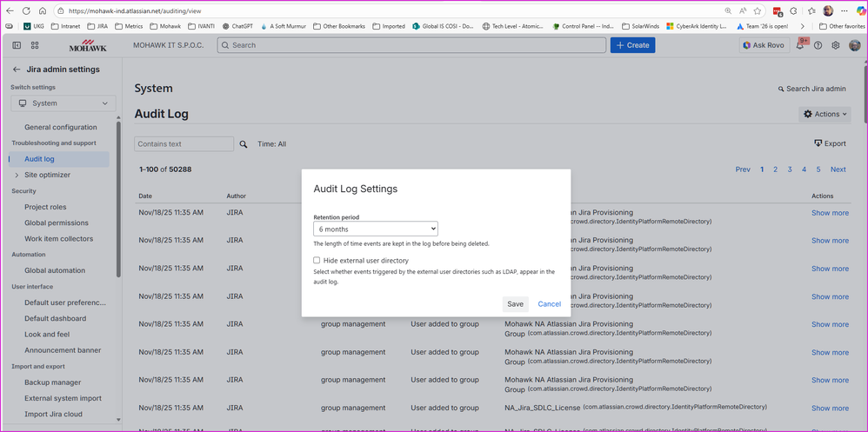Go to page 3 of audit log
The image size is (868, 432).
click(790, 169)
